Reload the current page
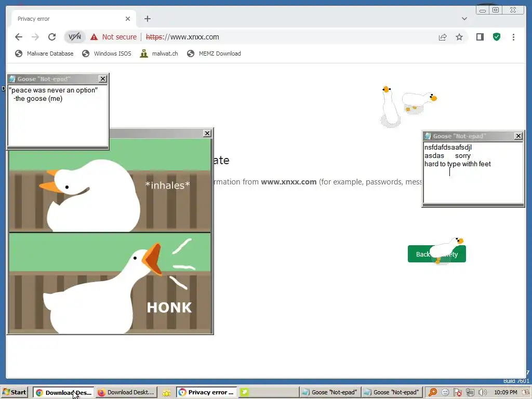The image size is (532, 399). [52, 37]
